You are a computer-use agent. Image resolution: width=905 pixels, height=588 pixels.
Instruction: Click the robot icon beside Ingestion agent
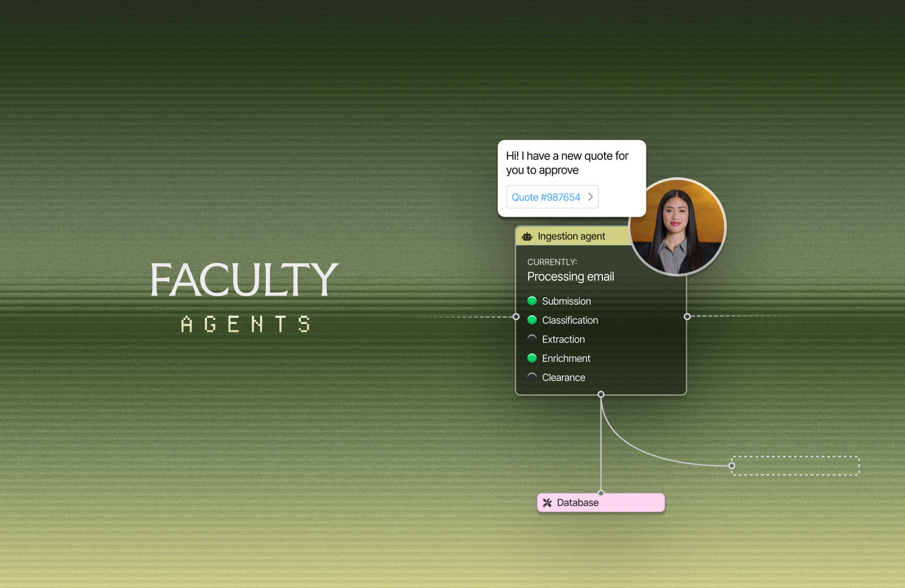point(527,236)
